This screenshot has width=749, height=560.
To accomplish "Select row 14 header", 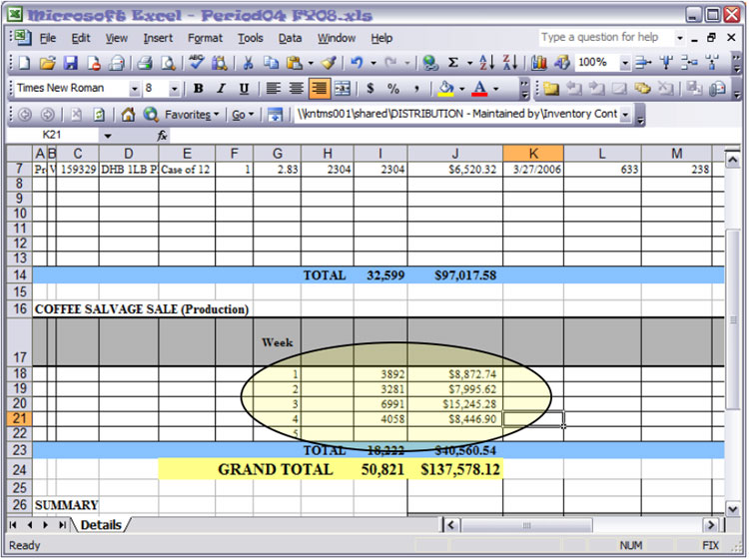I will pyautogui.click(x=19, y=275).
